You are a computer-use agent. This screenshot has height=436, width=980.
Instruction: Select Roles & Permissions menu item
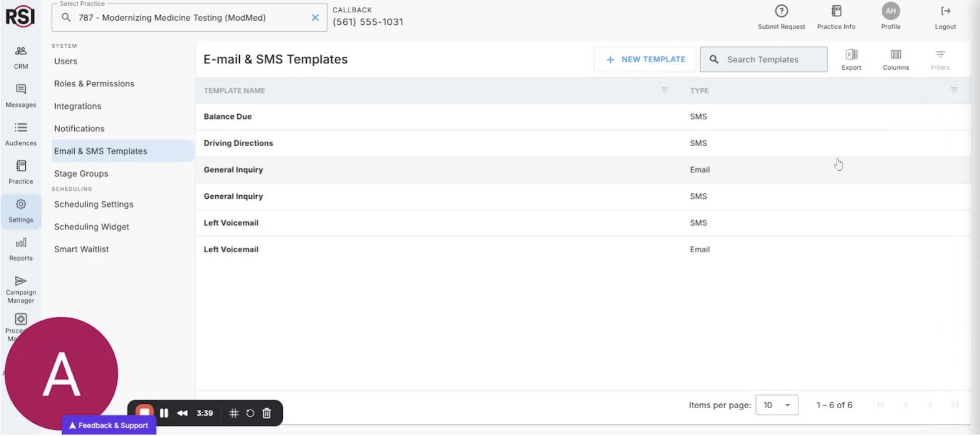(x=94, y=83)
